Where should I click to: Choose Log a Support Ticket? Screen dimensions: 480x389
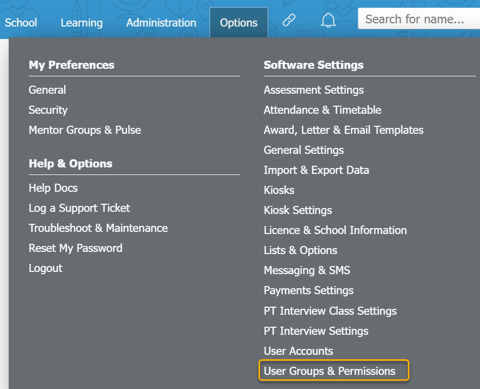pyautogui.click(x=79, y=208)
